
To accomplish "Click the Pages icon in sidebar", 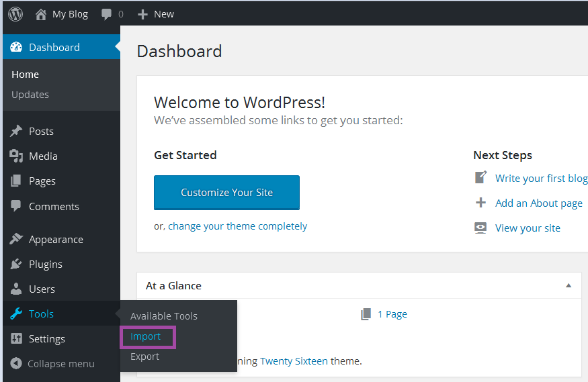I will tap(15, 181).
